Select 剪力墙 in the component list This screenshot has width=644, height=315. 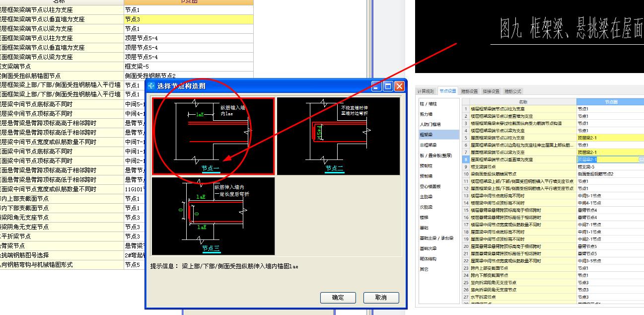point(439,114)
